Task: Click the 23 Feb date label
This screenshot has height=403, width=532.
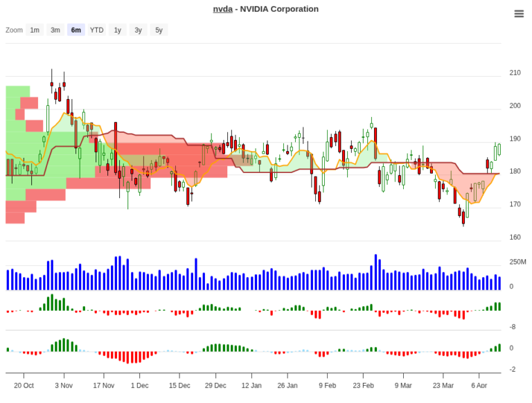Action: click(x=364, y=386)
